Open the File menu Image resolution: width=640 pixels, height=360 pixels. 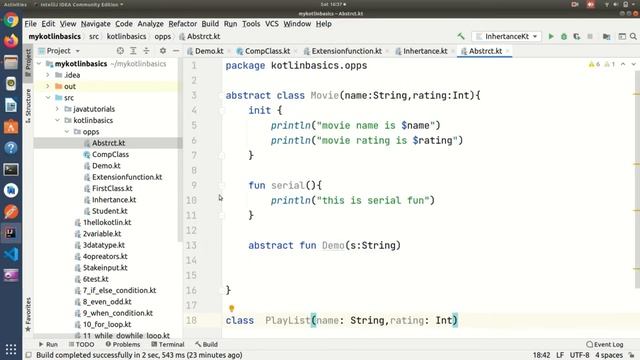pos(30,24)
